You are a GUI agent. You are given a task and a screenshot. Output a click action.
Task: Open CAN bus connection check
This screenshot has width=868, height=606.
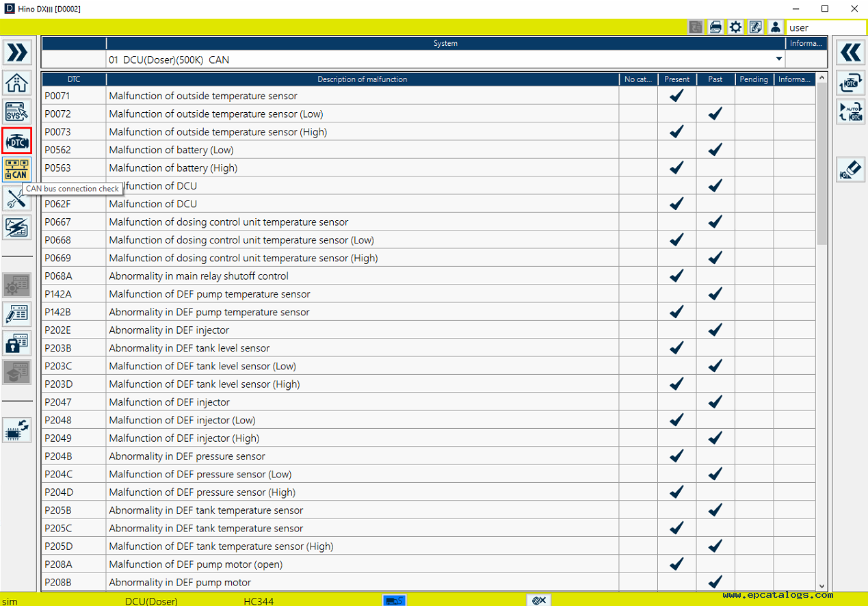[16, 170]
